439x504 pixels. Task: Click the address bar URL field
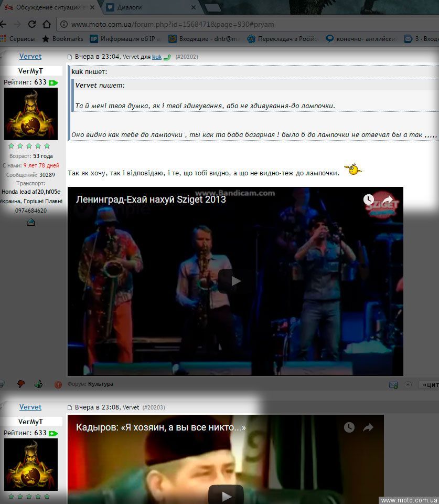(x=247, y=25)
